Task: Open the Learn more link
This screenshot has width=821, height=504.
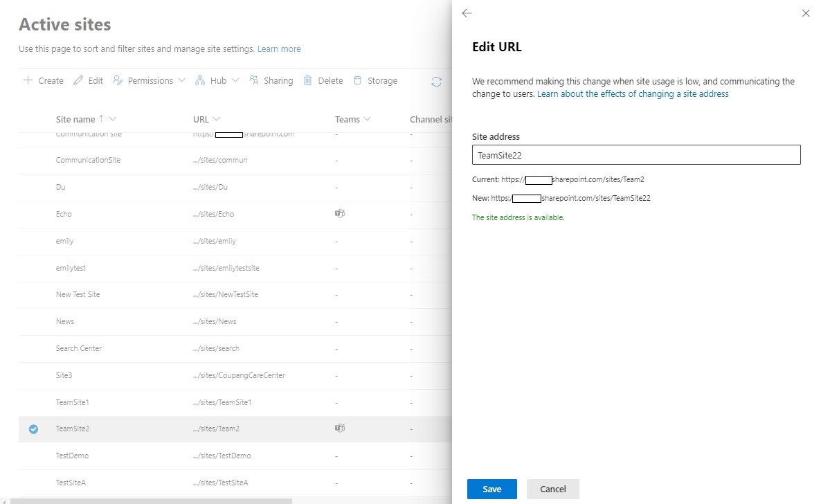Action: pos(279,48)
